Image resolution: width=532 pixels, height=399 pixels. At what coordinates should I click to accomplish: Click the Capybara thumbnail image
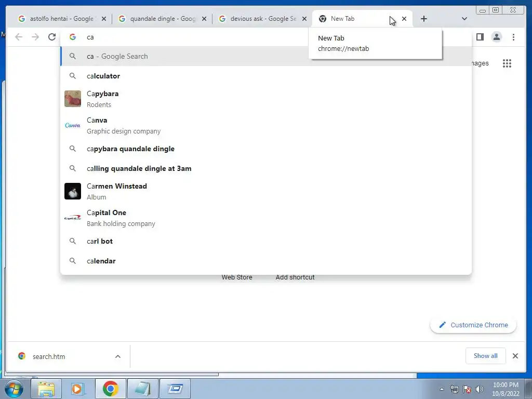[x=73, y=99]
